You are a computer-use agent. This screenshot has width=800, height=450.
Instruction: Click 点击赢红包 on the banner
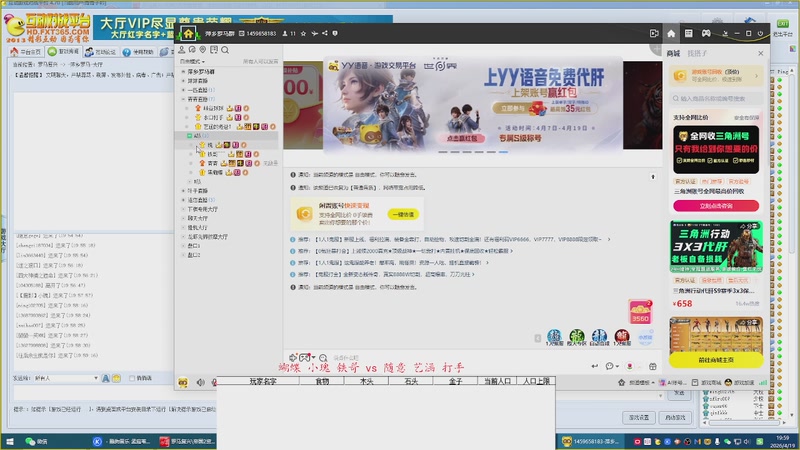pos(462,138)
